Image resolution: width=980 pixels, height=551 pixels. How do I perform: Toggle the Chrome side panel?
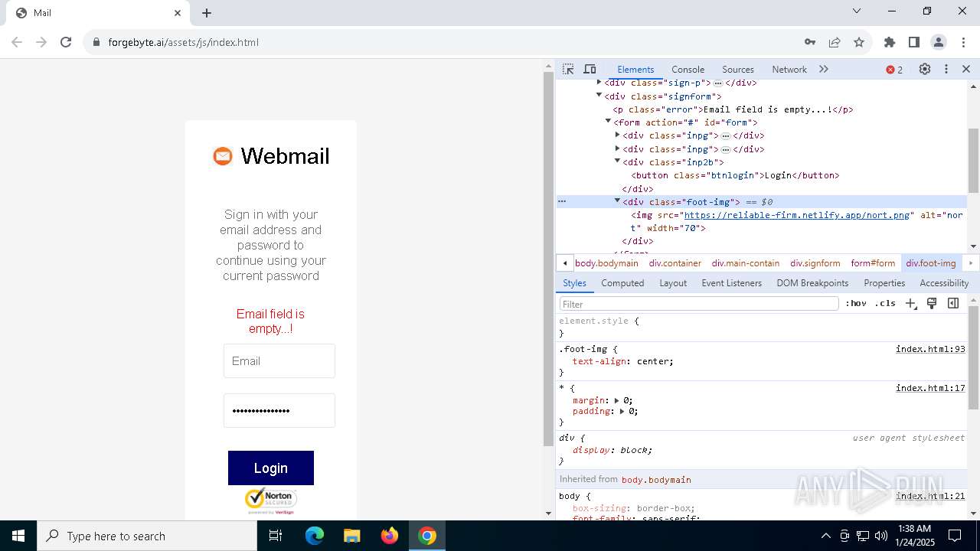click(914, 42)
